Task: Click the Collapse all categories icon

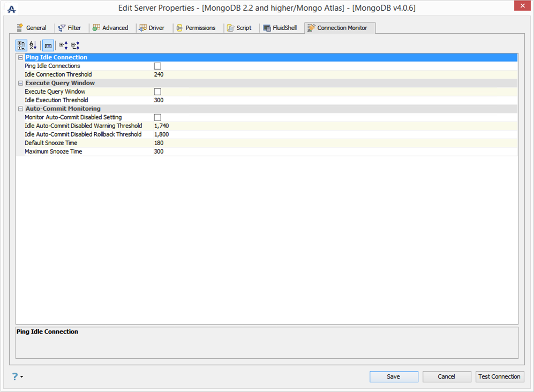Action: 76,46
